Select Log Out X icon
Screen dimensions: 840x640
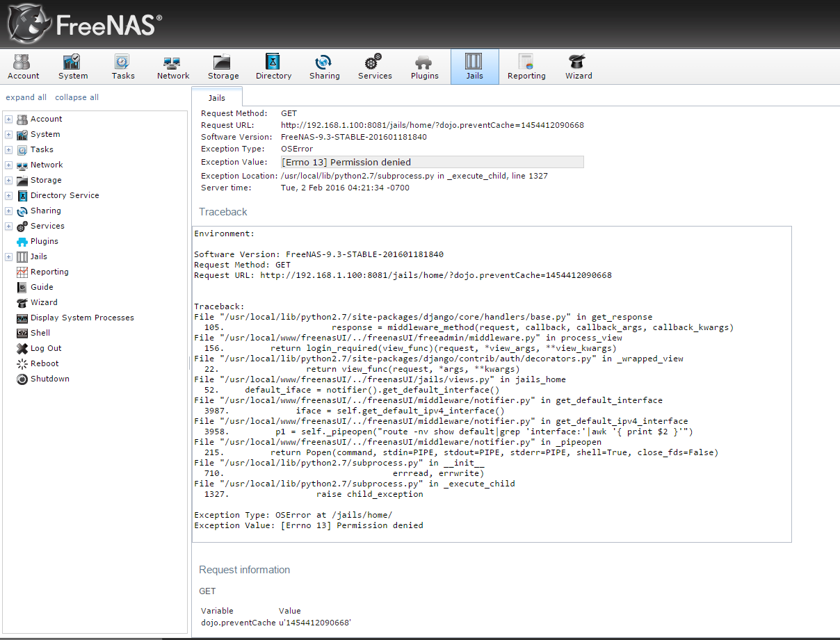click(x=22, y=349)
